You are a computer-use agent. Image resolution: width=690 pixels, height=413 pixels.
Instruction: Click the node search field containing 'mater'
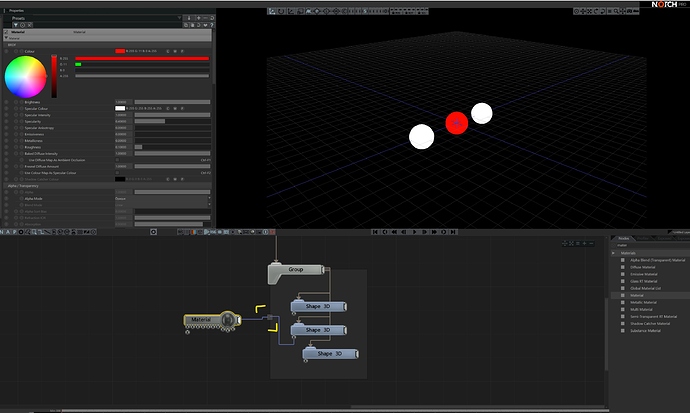pyautogui.click(x=651, y=245)
